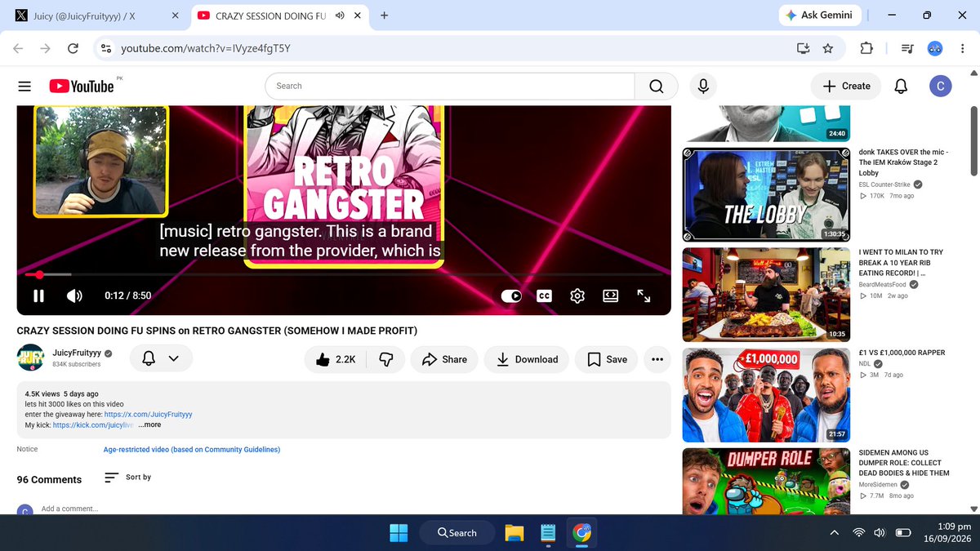
Task: Share the video
Action: pos(444,359)
